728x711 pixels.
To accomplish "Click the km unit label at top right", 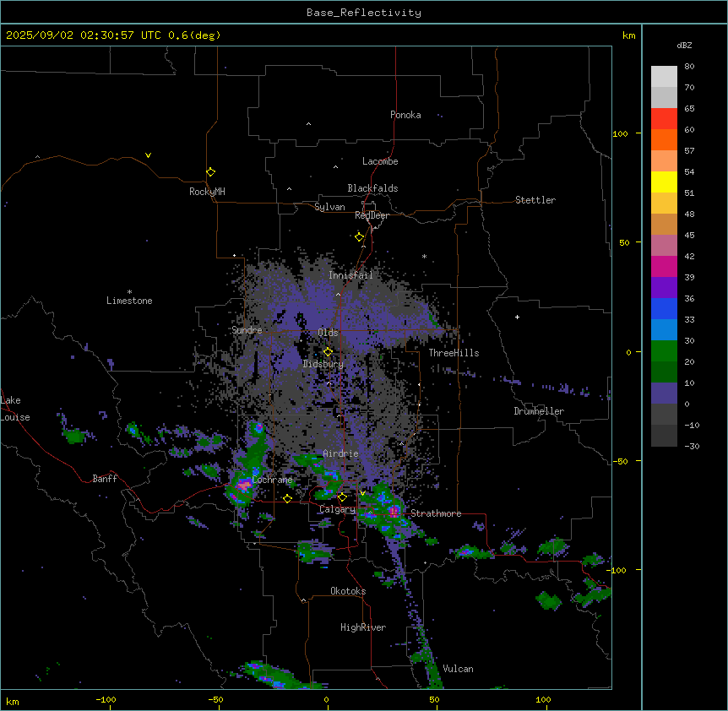I will [x=628, y=35].
